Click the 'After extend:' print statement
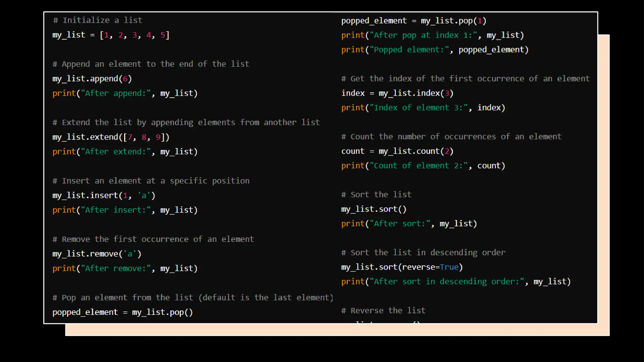 (125, 152)
